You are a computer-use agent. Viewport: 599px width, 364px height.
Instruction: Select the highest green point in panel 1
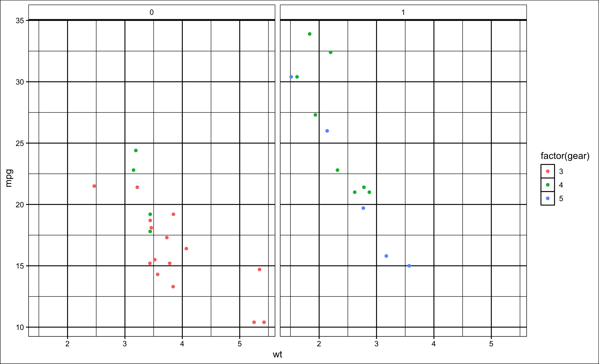[x=310, y=34]
